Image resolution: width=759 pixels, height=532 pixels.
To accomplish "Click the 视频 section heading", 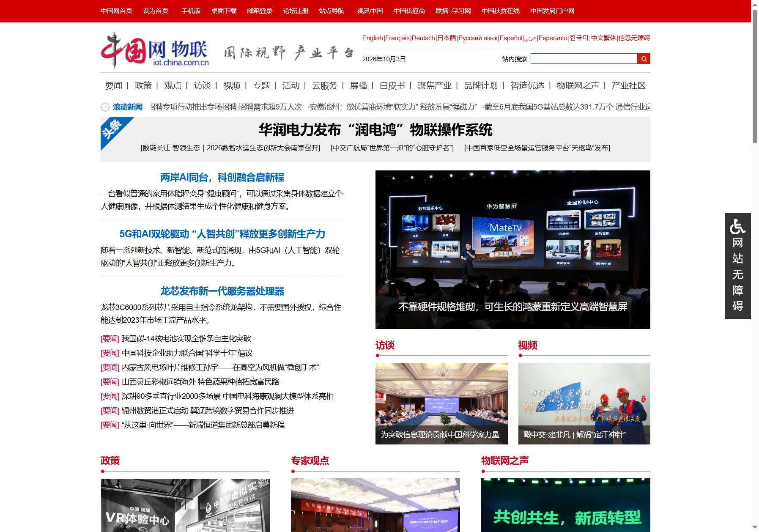I will pyautogui.click(x=528, y=346).
